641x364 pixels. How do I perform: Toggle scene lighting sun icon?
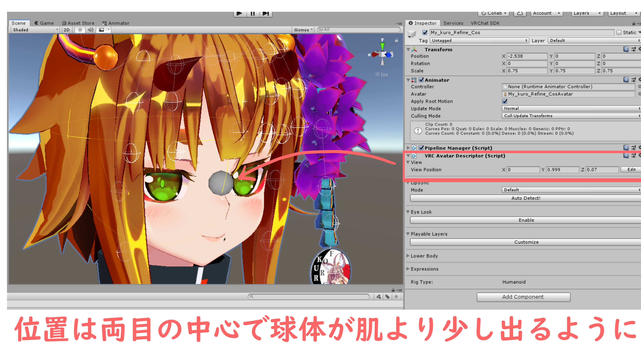pyautogui.click(x=80, y=30)
